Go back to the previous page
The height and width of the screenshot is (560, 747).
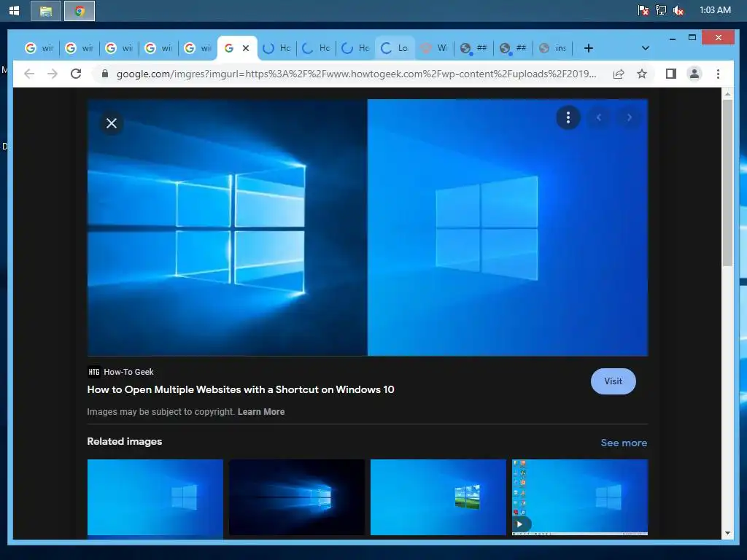[29, 74]
